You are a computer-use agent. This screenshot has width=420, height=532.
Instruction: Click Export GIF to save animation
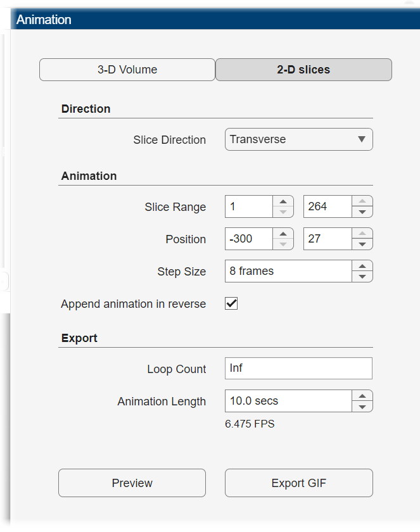coord(298,483)
